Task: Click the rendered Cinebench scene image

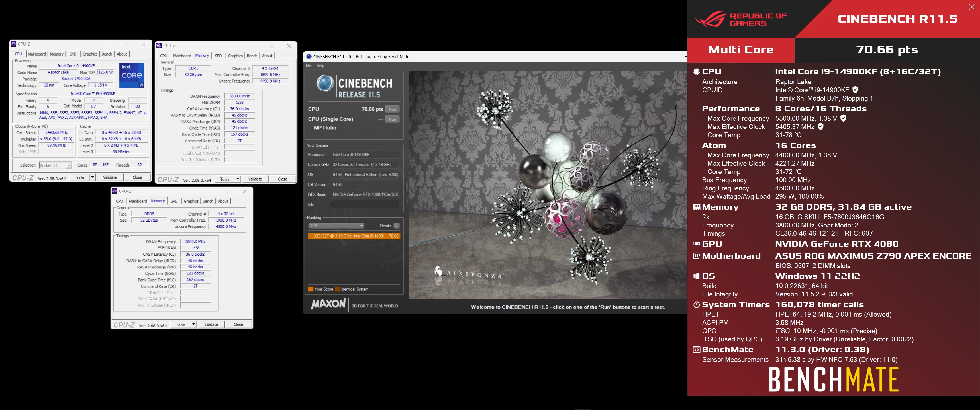Action: (x=548, y=185)
